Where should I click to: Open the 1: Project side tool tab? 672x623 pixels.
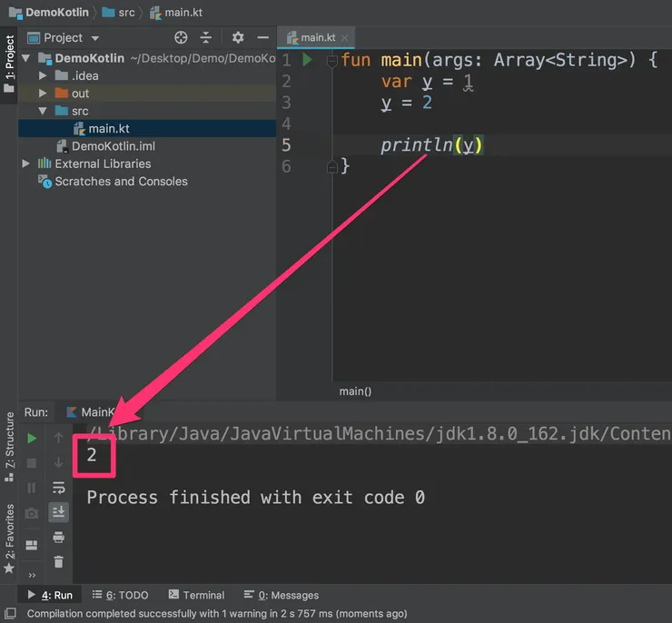(8, 64)
